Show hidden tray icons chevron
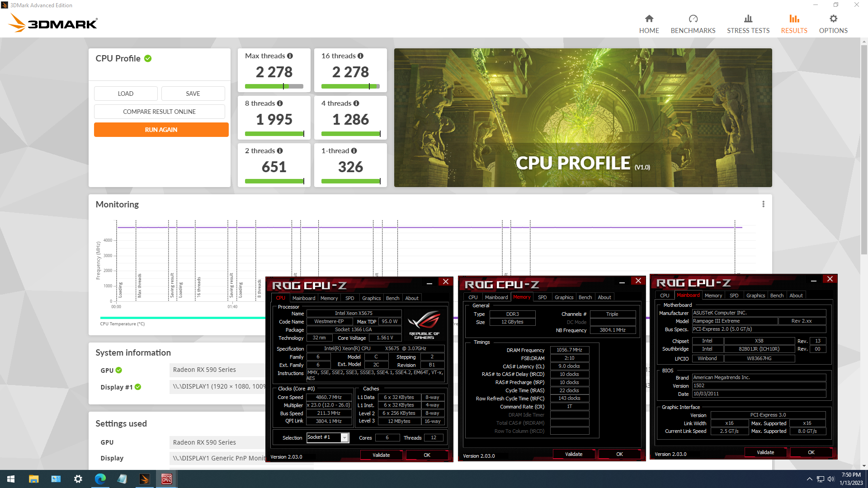Screen dimensions: 868x488 click(809, 479)
